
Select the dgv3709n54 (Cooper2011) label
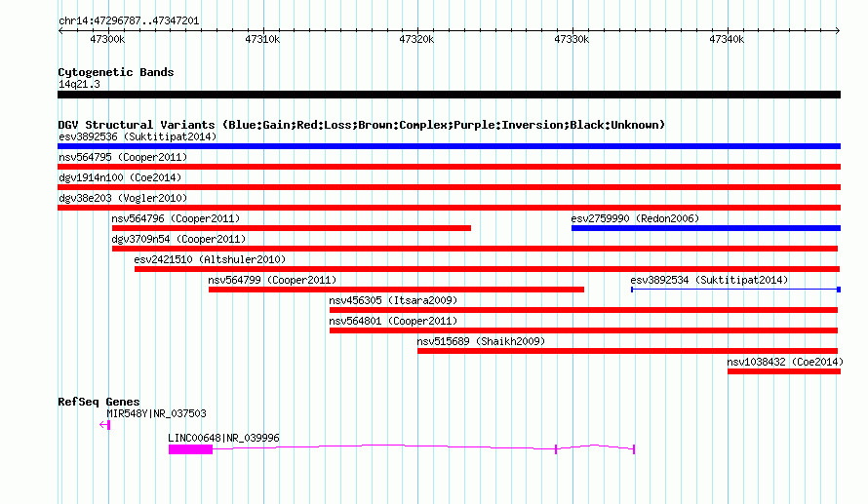point(178,239)
